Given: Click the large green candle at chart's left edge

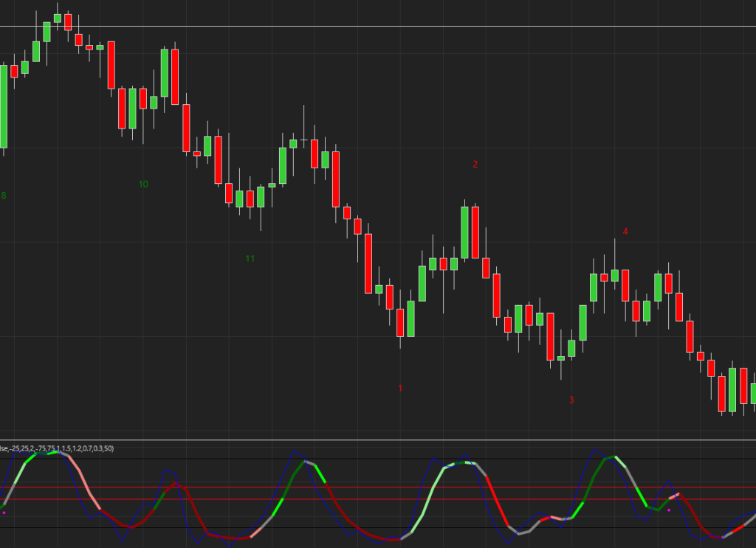Looking at the screenshot, I should (4, 106).
